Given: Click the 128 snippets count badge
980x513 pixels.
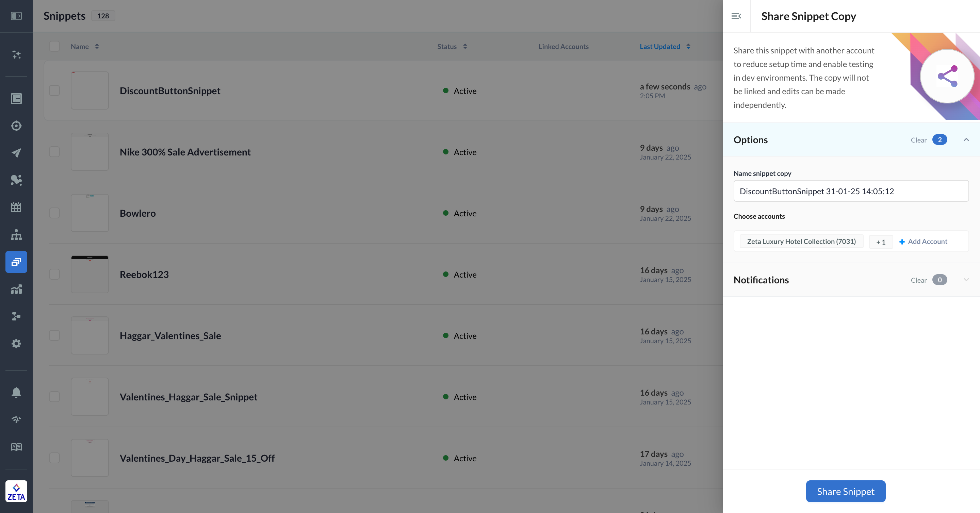Looking at the screenshot, I should 103,16.
